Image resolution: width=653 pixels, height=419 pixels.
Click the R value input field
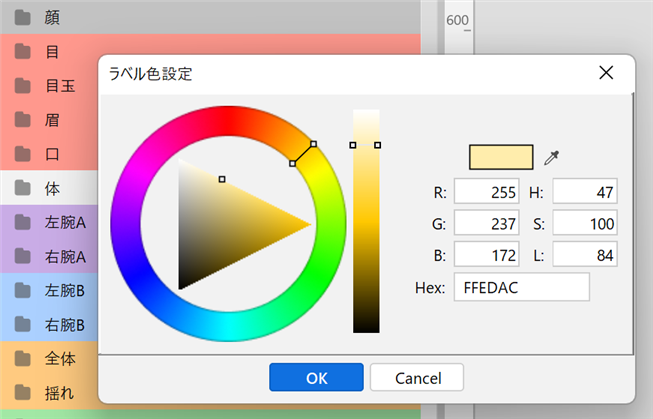(x=485, y=191)
